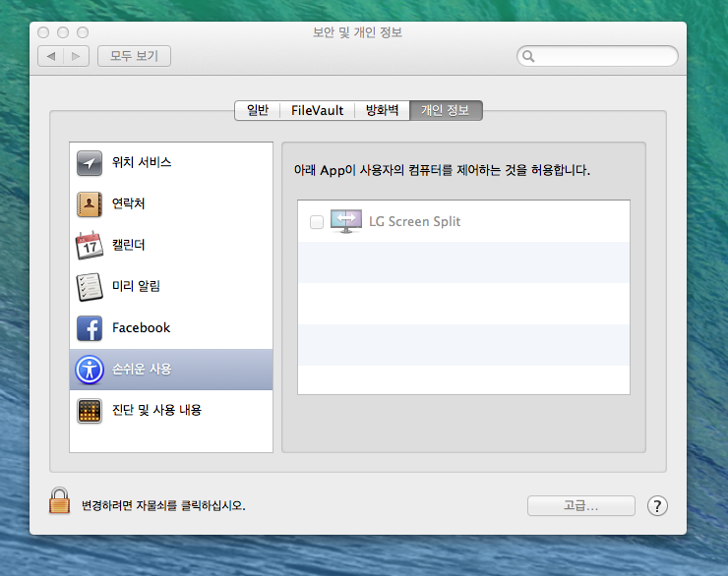Open the Facebook icon in the sidebar
Screen dimensions: 728x576
[90, 328]
